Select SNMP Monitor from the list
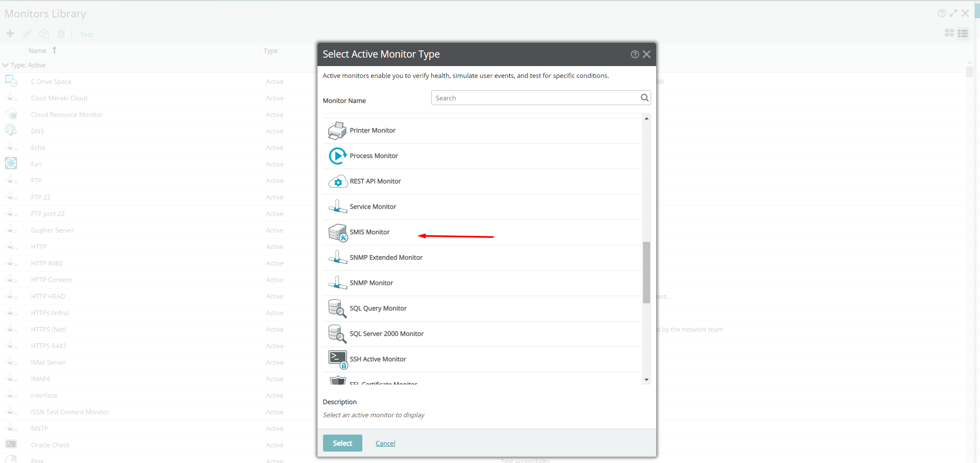Screen dimensions: 980x463 click(482, 283)
